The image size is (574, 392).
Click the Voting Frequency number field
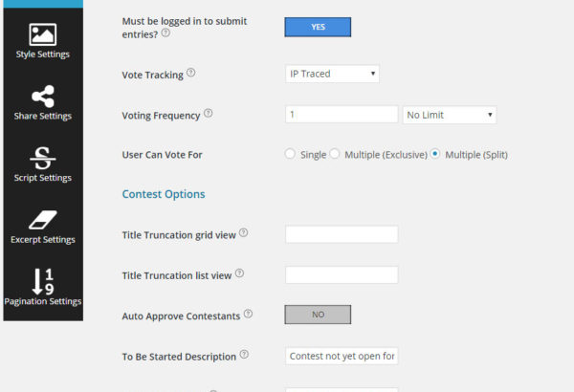tap(342, 115)
